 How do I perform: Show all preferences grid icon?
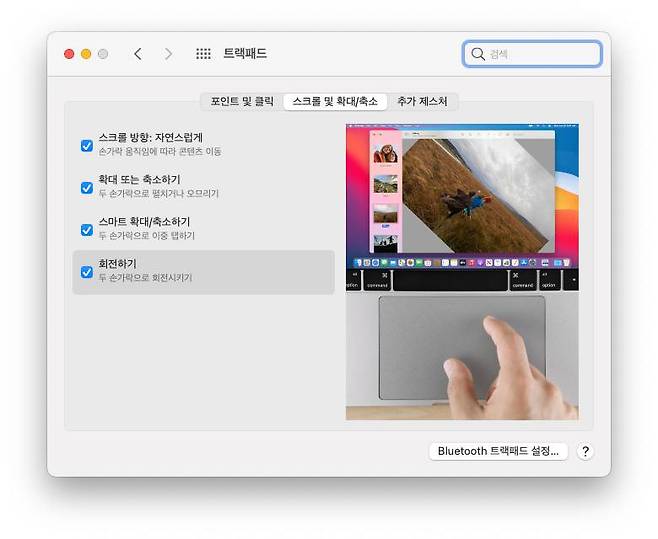204,54
